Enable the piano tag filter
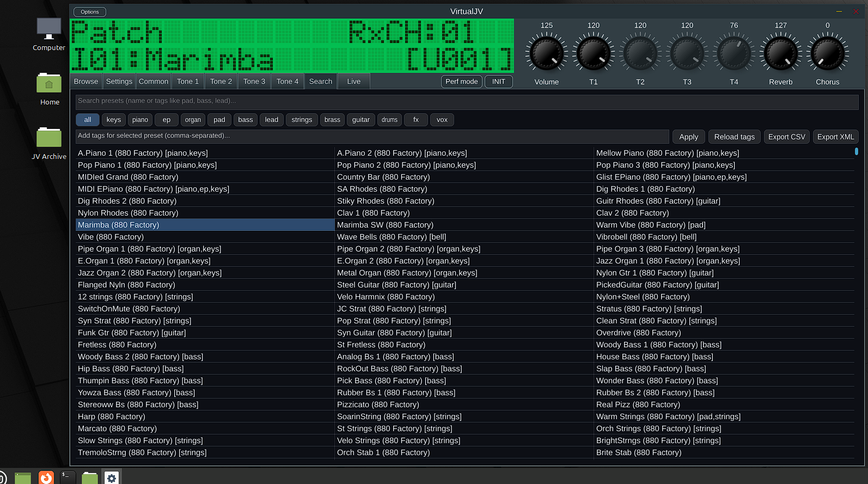The image size is (868, 484). point(140,120)
